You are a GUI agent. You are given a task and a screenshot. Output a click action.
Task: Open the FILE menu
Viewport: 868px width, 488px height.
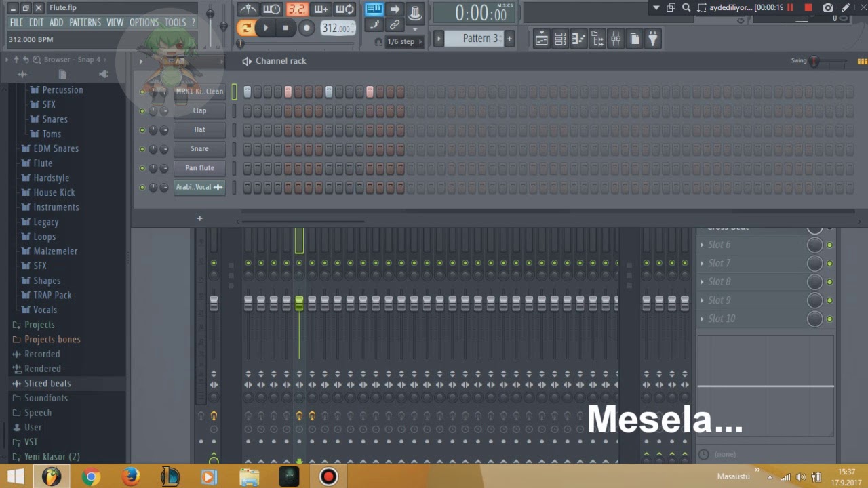16,22
